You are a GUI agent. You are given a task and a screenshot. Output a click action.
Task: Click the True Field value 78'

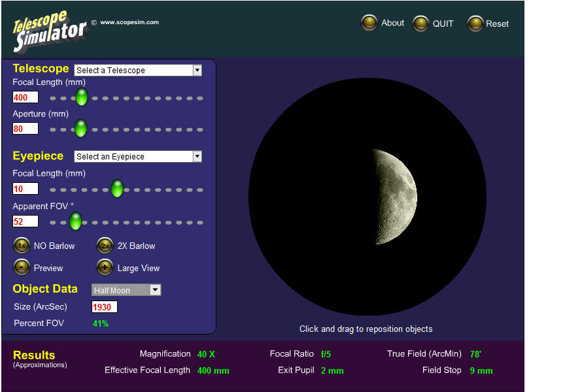tap(475, 354)
